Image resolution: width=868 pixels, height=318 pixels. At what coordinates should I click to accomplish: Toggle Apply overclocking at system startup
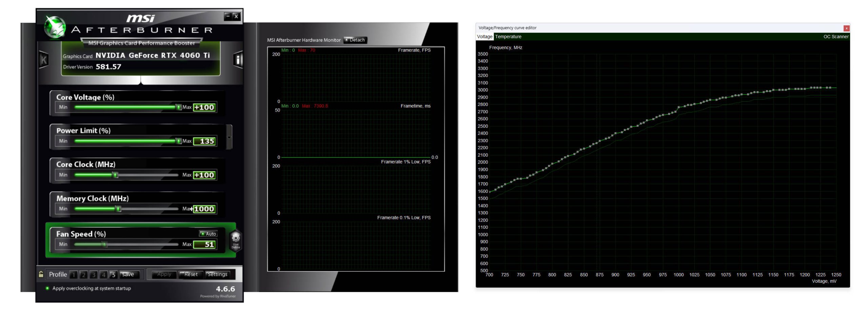pos(47,288)
